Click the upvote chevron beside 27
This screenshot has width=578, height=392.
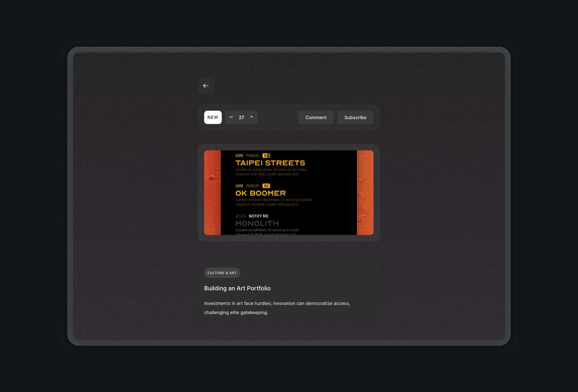click(x=251, y=117)
